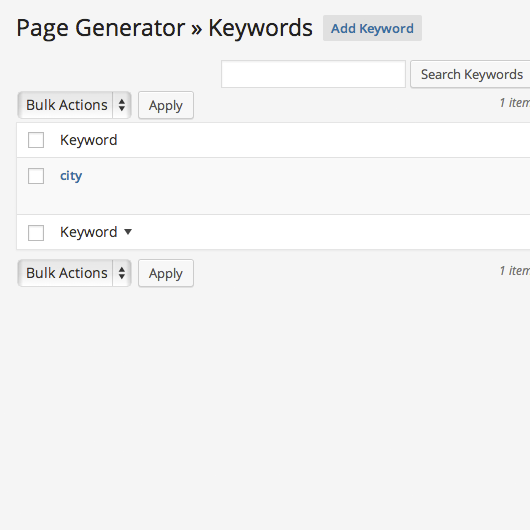Click the Search Keywords button
530x530 pixels.
471,74
